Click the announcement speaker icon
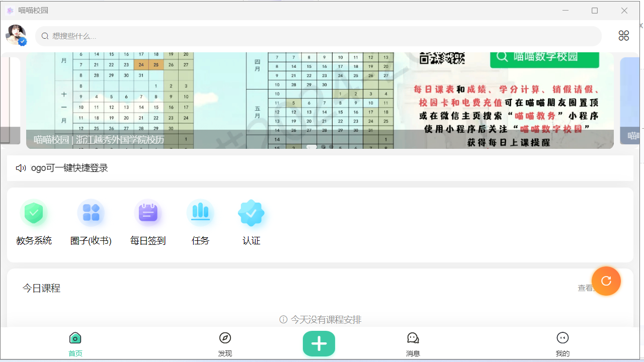 20,167
